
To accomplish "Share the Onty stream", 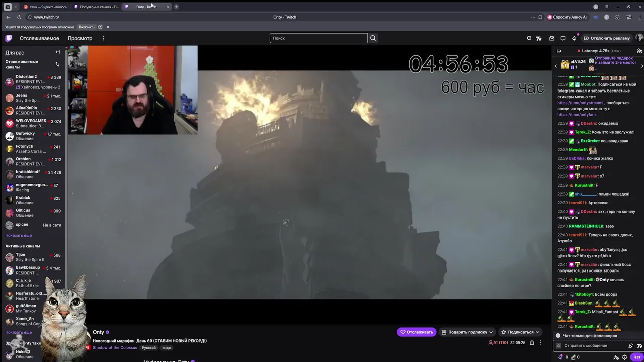I will [x=532, y=343].
